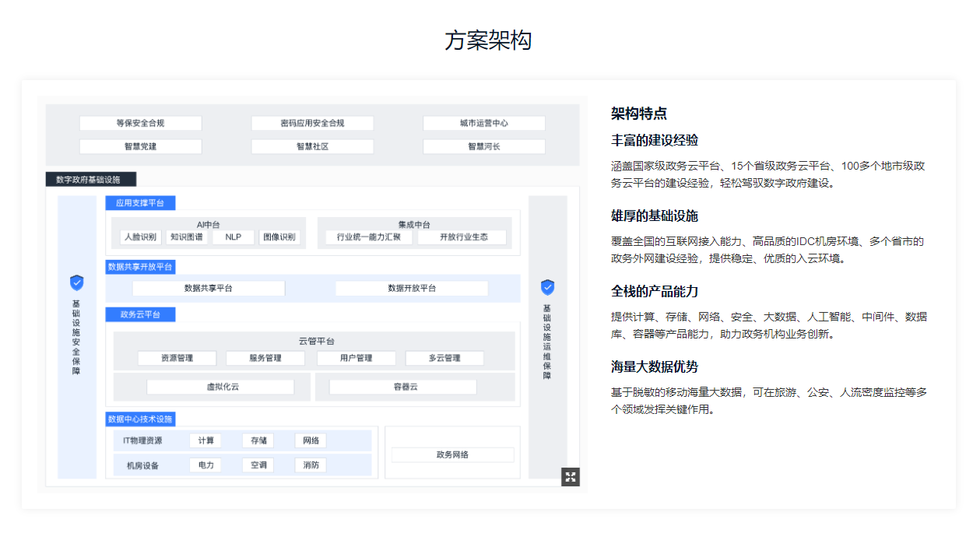The image size is (980, 547).
Task: Select the 密码应用安全合规 box
Action: pos(312,123)
